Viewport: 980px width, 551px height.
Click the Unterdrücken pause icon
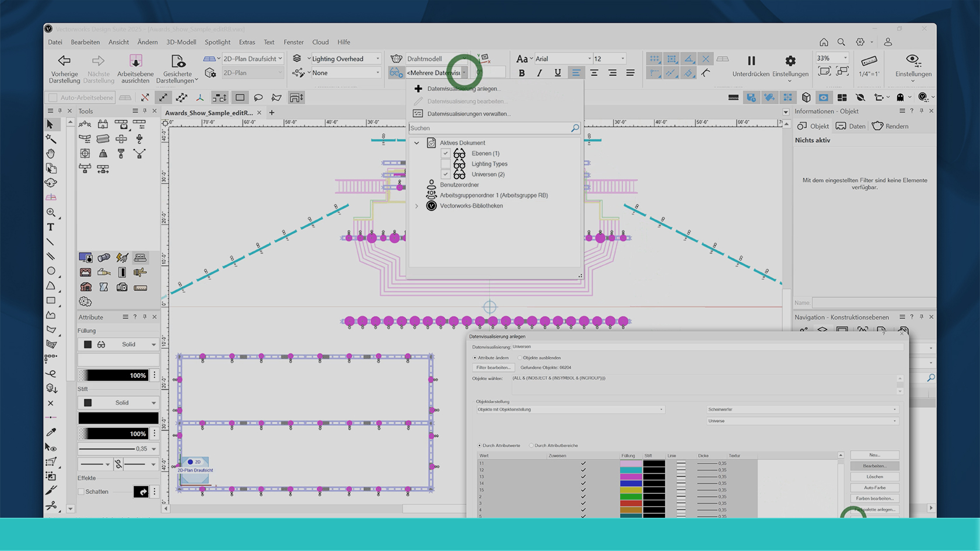point(751,61)
